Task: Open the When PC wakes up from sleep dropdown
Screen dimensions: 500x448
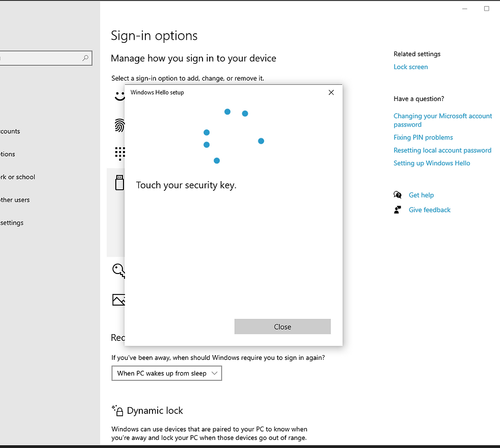Action: 166,373
